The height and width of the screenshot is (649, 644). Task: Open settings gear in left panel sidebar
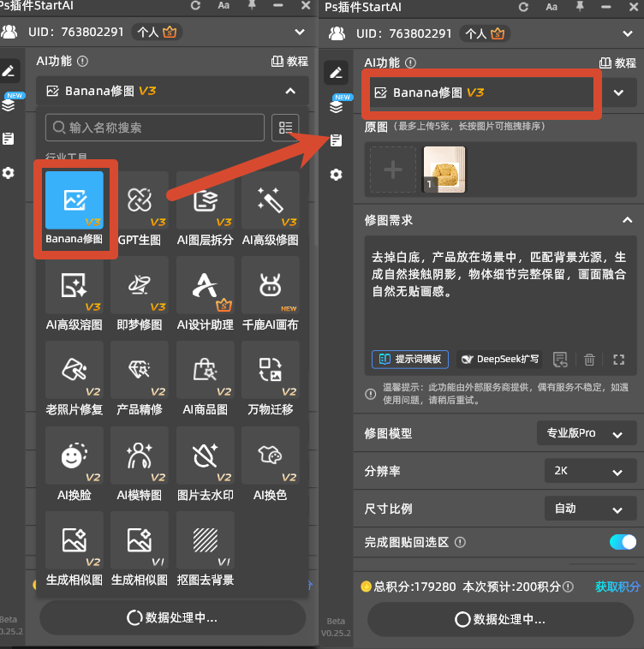9,173
